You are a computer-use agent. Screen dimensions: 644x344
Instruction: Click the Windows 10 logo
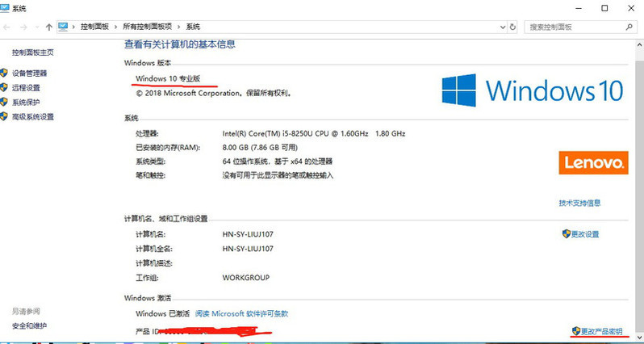533,90
